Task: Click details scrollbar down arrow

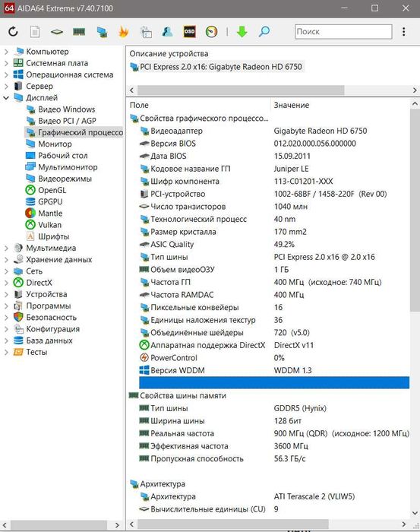Action: (x=415, y=513)
